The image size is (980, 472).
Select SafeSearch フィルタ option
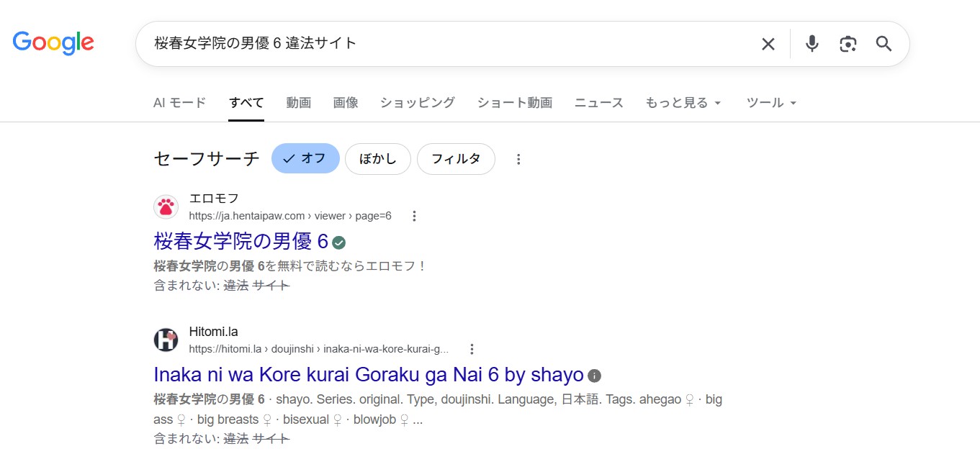(x=456, y=159)
